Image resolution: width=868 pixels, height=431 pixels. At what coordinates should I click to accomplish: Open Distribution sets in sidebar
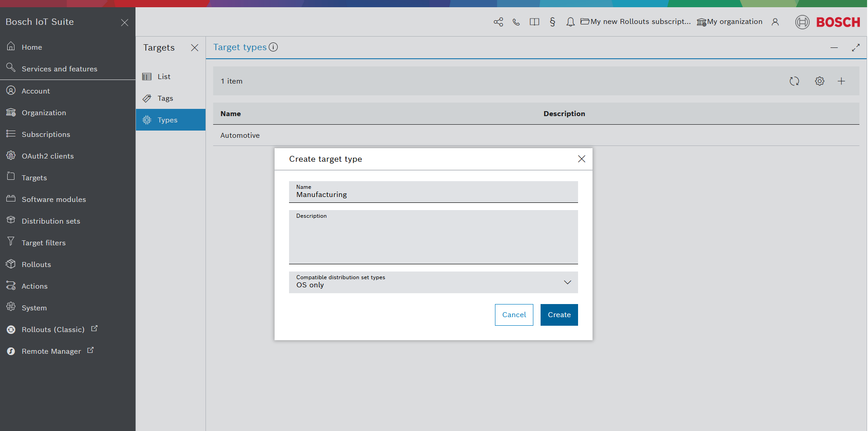click(x=51, y=221)
